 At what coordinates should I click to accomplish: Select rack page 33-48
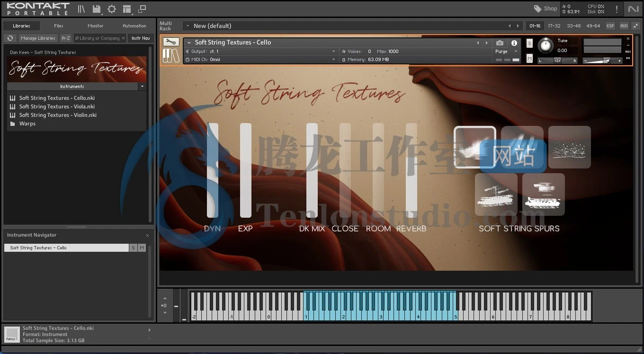pos(573,26)
